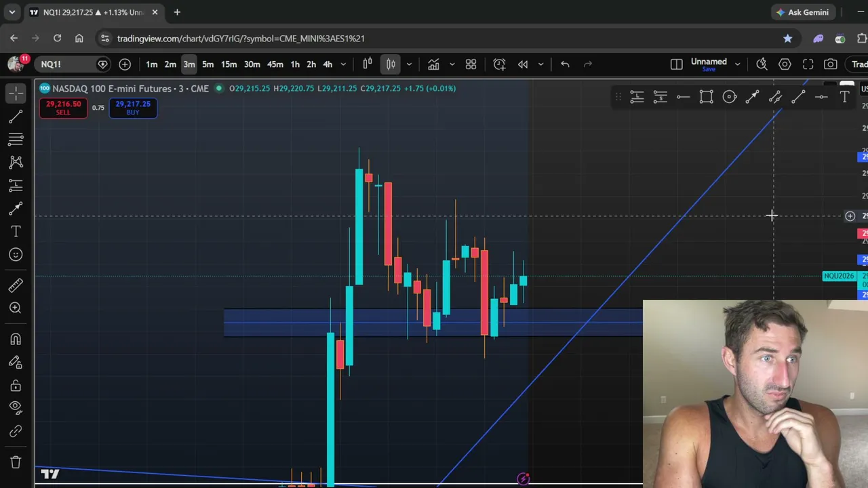Toggle the drawing sync link icon
This screenshot has height=488, width=868.
tap(16, 431)
